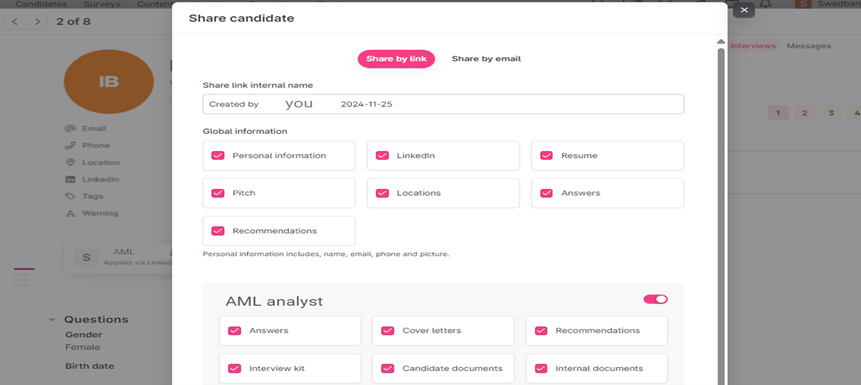Click the Location pin icon

[70, 163]
